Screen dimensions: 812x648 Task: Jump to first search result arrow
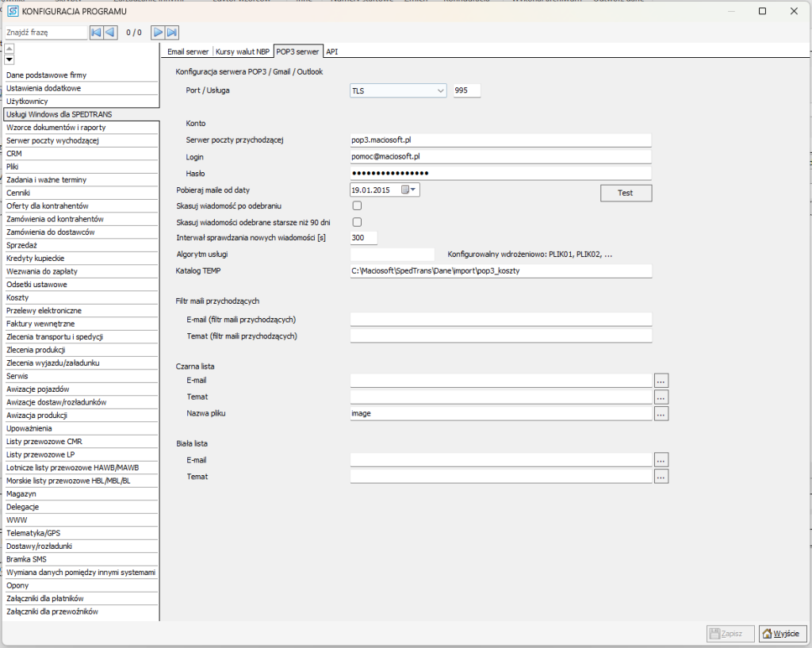coord(96,33)
